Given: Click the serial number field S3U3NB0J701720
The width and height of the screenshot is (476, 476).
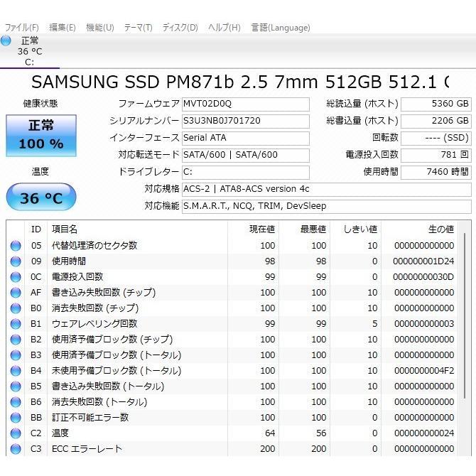Looking at the screenshot, I should pos(246,121).
